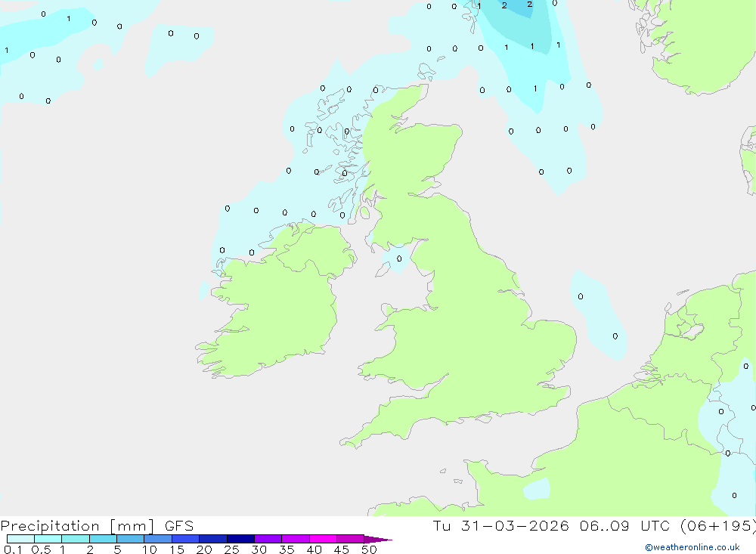Click the 20–25 mm dark blue swatch
756x554 pixels.
click(x=213, y=539)
